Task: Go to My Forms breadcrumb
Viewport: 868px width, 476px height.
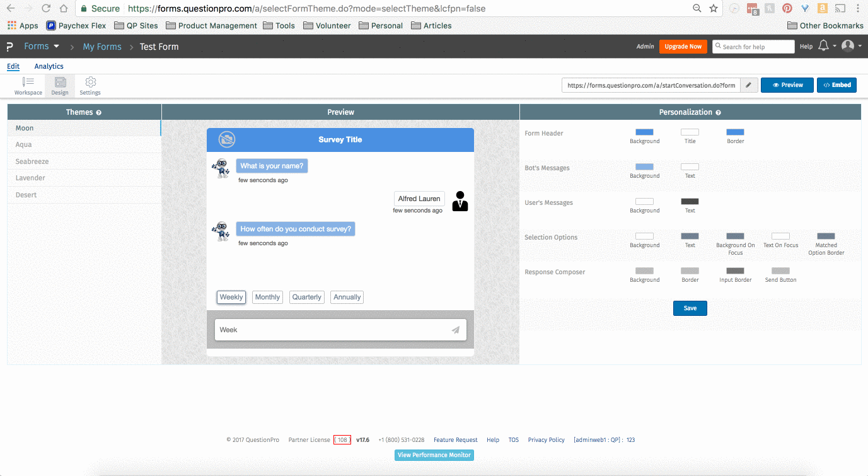Action: point(102,47)
